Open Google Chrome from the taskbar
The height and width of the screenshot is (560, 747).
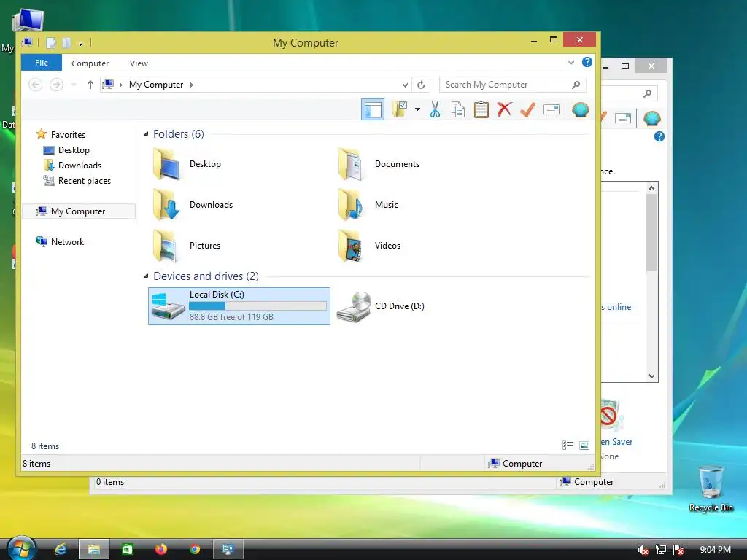(x=194, y=549)
